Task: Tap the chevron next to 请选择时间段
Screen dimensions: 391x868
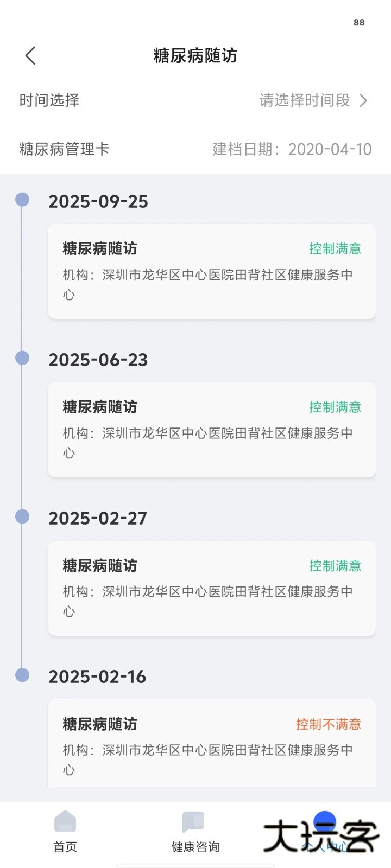Action: coord(364,100)
